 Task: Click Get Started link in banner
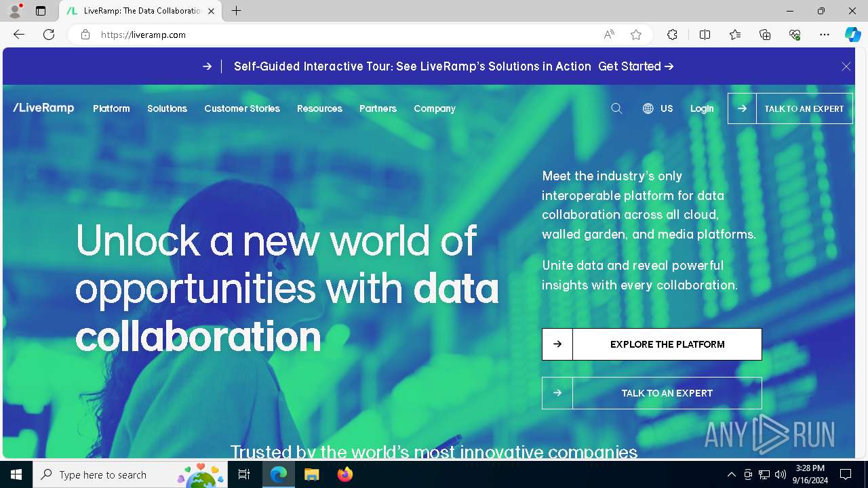tap(635, 66)
